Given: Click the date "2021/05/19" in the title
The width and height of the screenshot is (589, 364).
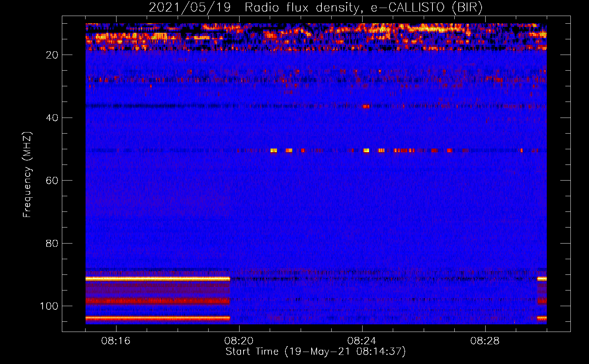Looking at the screenshot, I should 190,8.
